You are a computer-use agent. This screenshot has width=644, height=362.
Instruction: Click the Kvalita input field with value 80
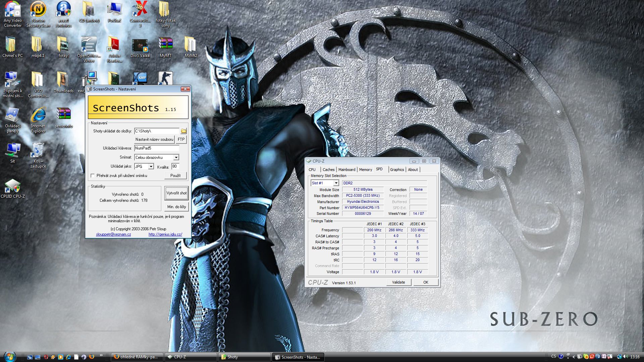coord(175,167)
